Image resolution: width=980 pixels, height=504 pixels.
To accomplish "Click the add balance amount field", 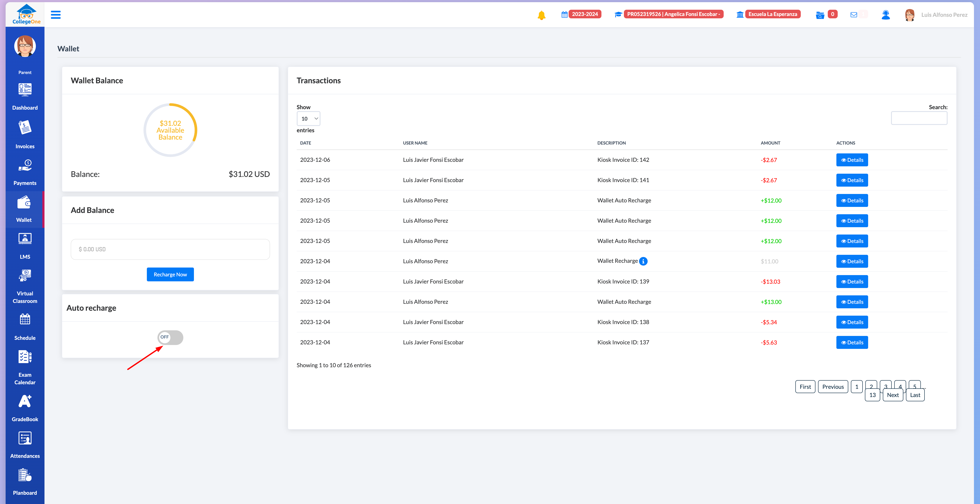I will coord(170,249).
